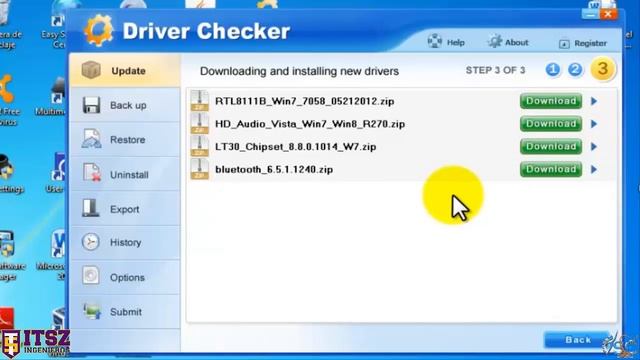
Task: Click the Register icon
Action: tap(564, 43)
